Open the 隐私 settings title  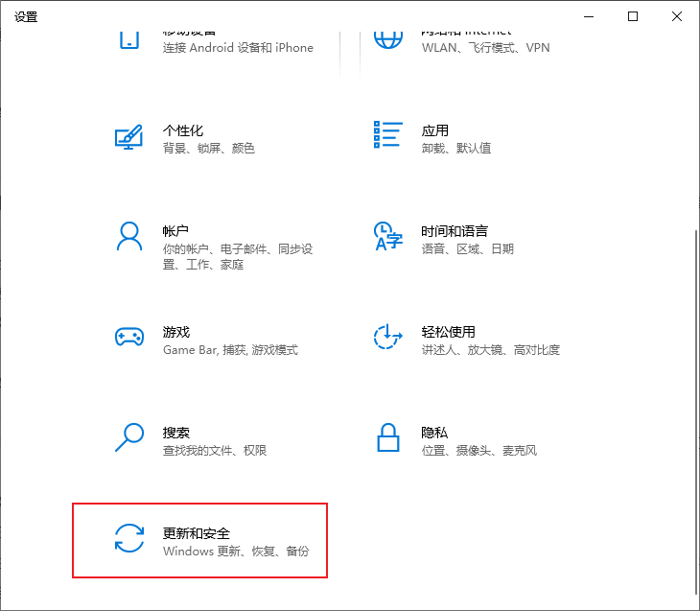(x=434, y=433)
